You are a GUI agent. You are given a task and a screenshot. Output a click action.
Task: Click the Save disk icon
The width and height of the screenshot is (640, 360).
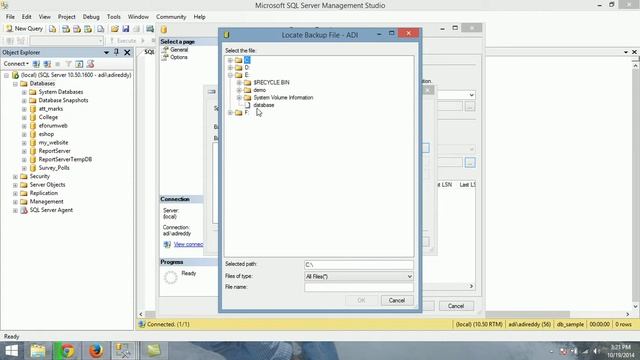point(126,29)
